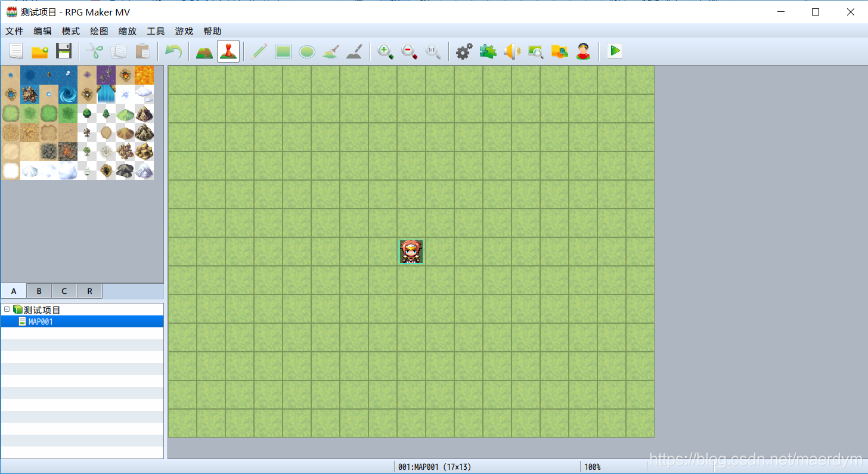This screenshot has height=474, width=868.
Task: Switch to Event mode icon
Action: tap(228, 51)
